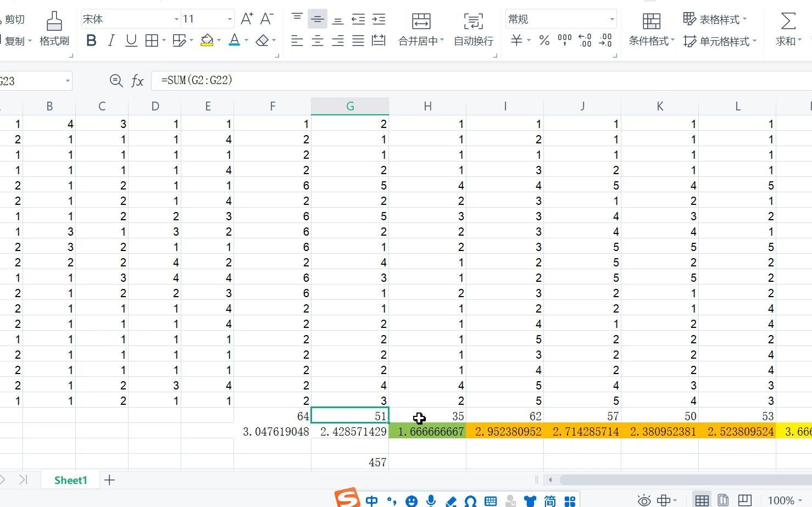Go to last sheet navigation arrow
This screenshot has height=507, width=812.
[23, 480]
